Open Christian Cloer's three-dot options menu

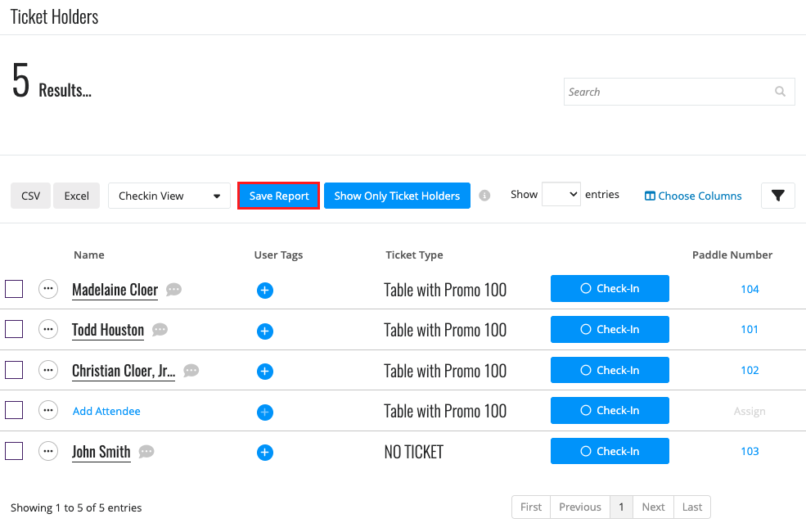tap(48, 370)
